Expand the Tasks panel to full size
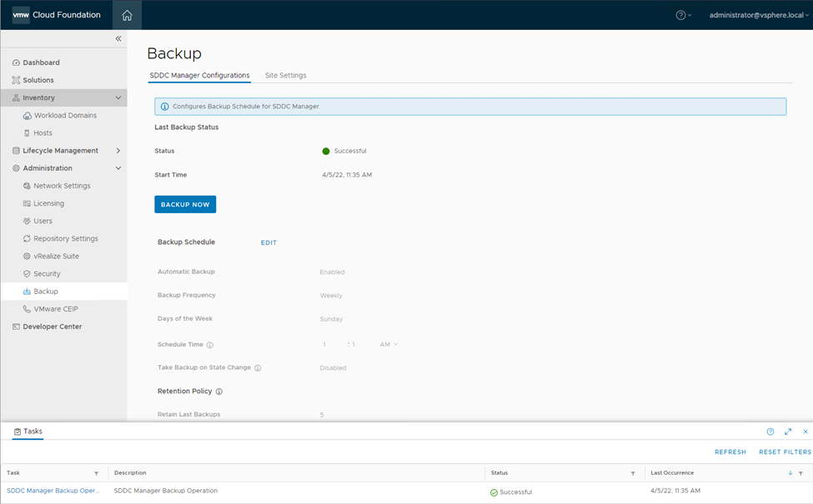The height and width of the screenshot is (504, 813). (x=788, y=432)
